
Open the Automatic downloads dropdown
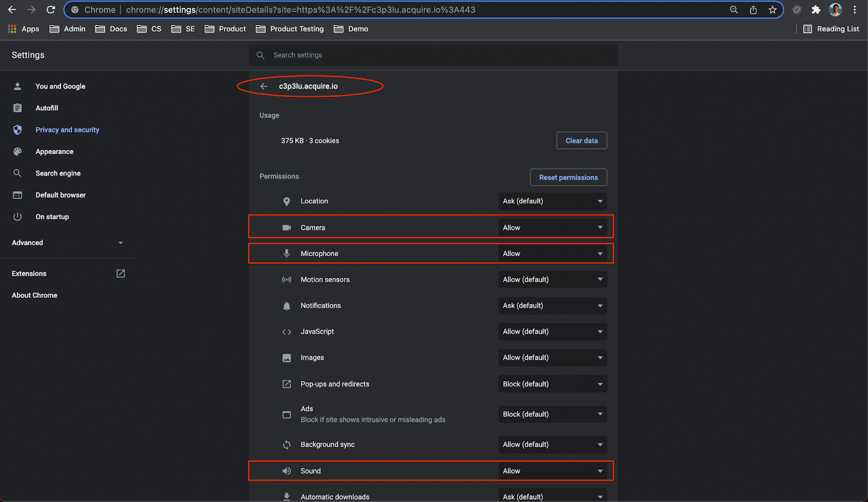click(x=552, y=495)
